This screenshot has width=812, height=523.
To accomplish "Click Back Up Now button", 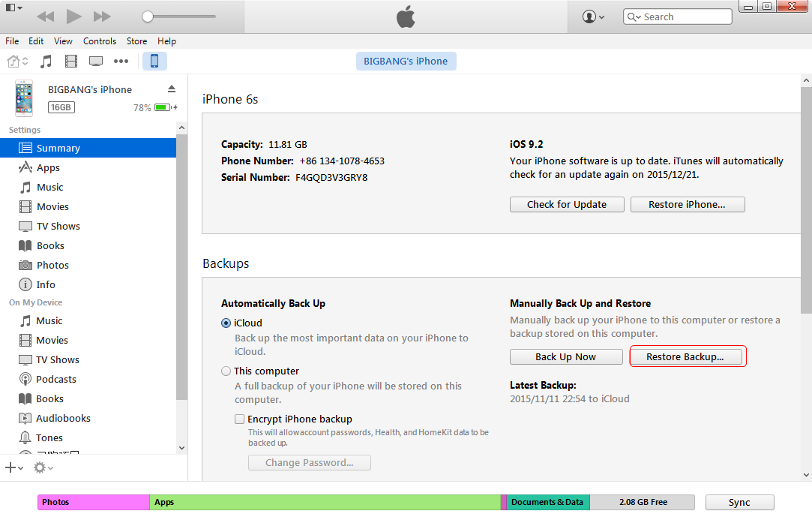I will point(566,356).
